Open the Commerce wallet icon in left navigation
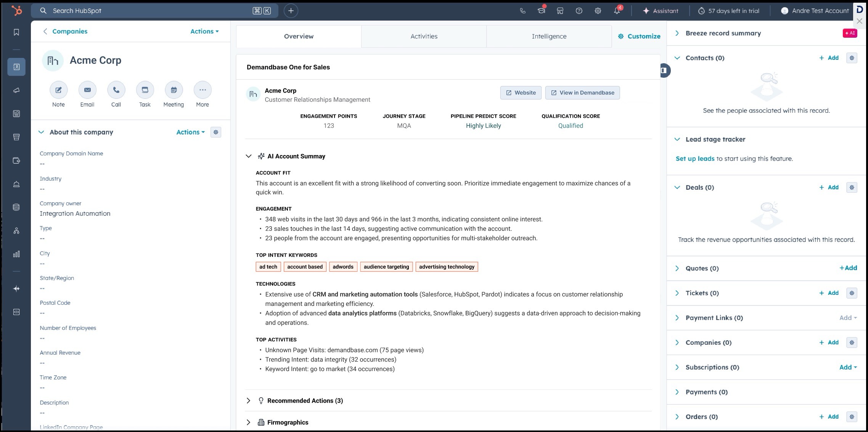Viewport: 868px width, 432px height. pos(16,160)
